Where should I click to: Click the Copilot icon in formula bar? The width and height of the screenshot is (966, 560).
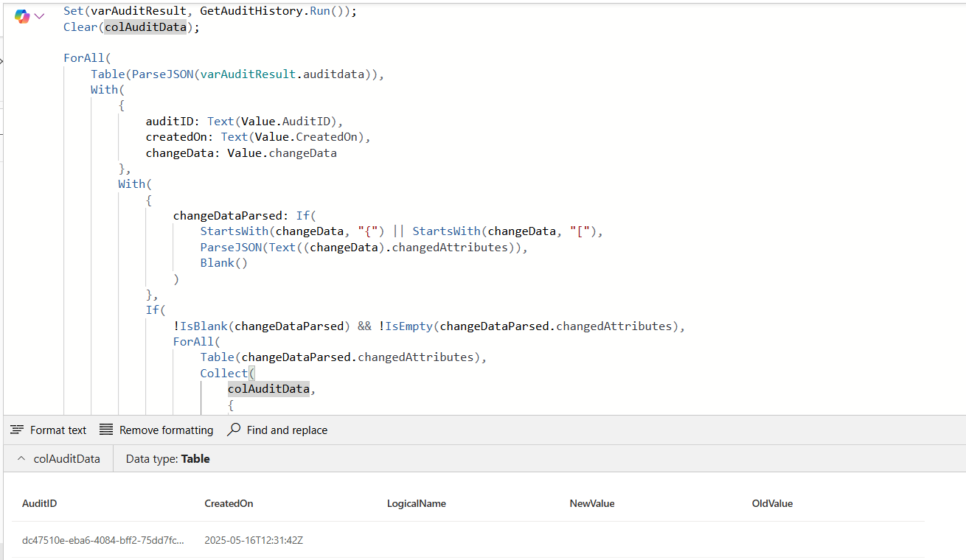click(x=22, y=16)
